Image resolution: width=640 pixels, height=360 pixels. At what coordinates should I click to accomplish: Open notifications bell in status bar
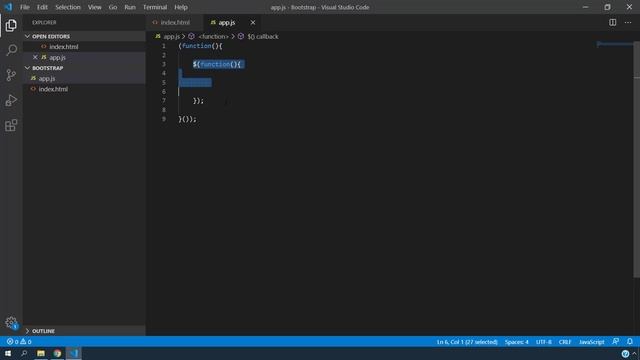(x=630, y=342)
